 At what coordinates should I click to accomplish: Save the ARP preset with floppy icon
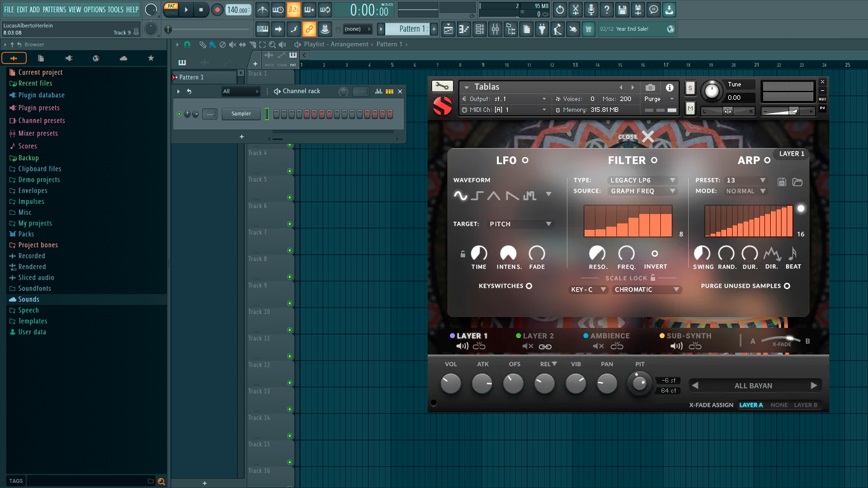tap(782, 182)
